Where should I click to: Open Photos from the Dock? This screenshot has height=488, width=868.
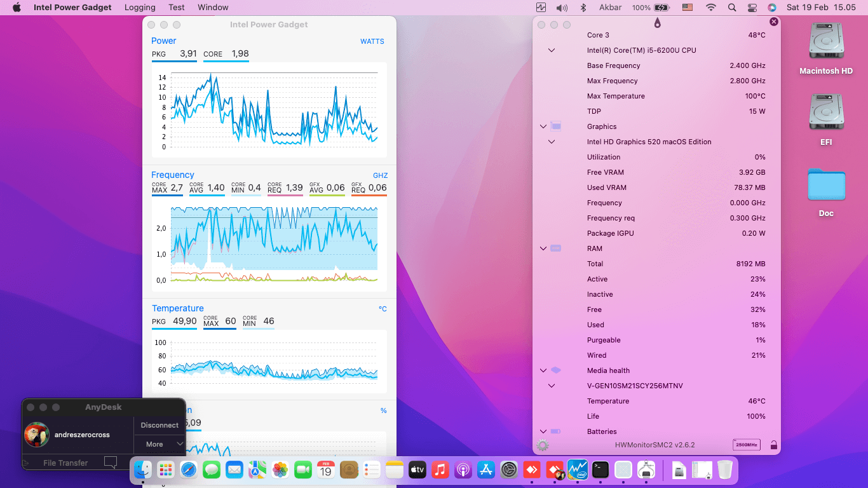(280, 470)
